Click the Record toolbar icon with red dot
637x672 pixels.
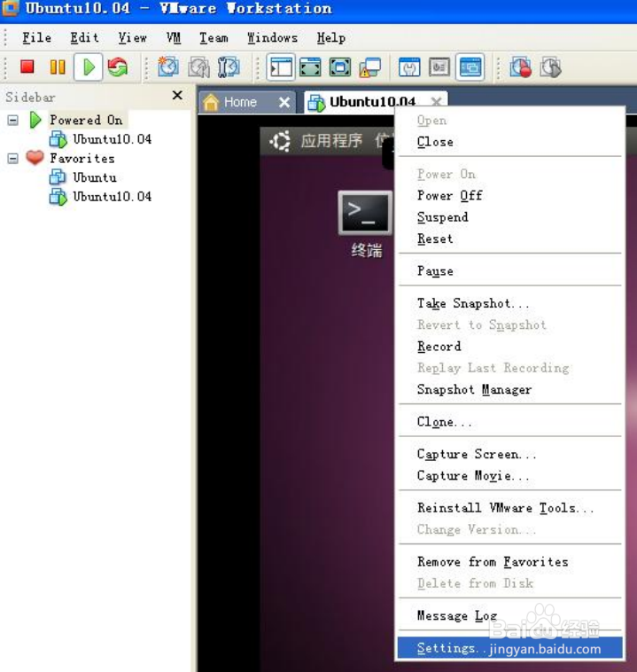click(x=520, y=66)
